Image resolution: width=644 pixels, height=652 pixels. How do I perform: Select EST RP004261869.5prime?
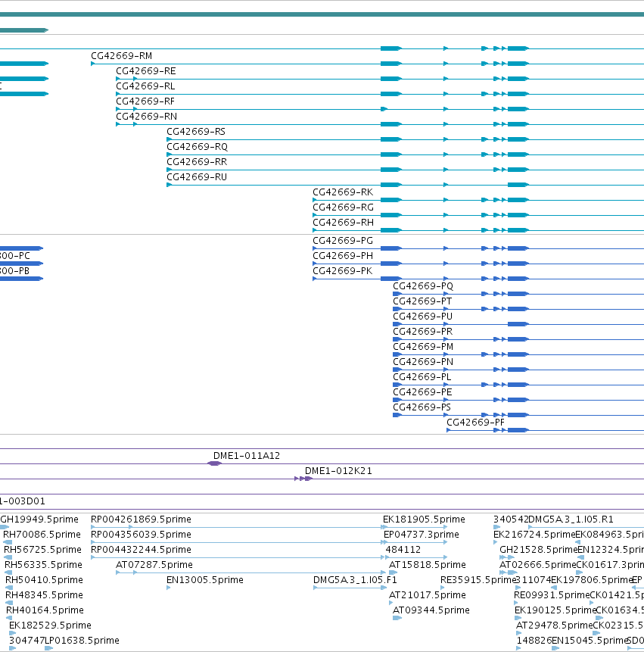click(x=141, y=519)
